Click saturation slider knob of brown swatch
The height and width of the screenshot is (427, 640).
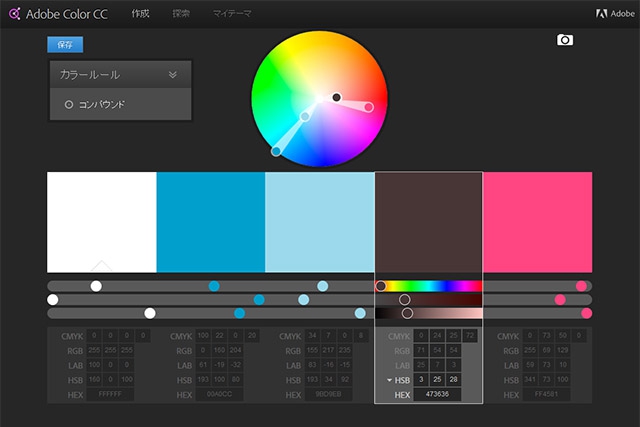click(404, 300)
